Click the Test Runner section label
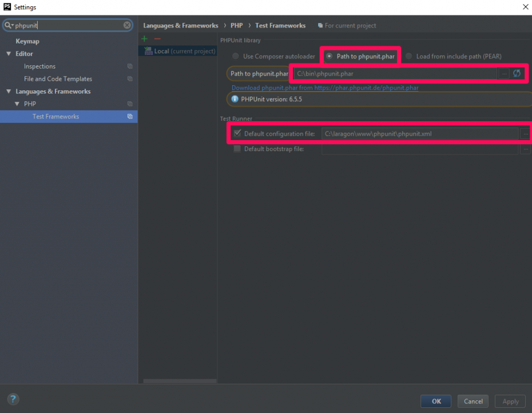This screenshot has width=532, height=413. [x=236, y=118]
